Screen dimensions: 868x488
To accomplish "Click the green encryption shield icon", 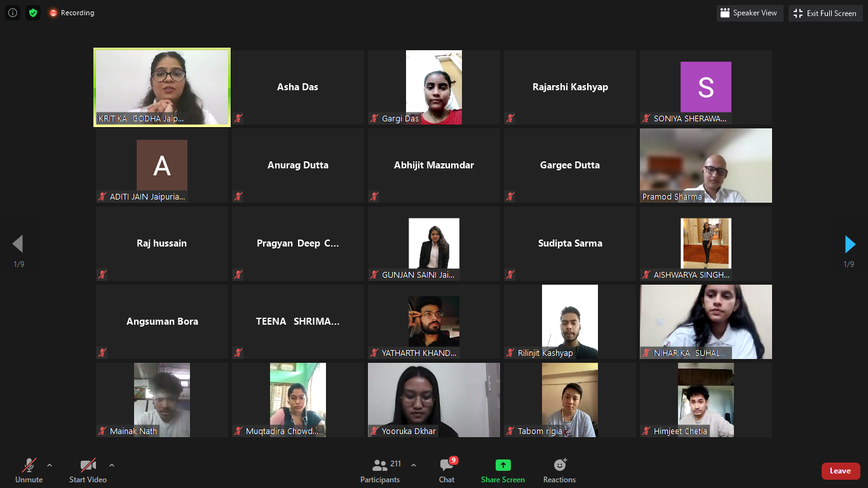I will point(33,13).
